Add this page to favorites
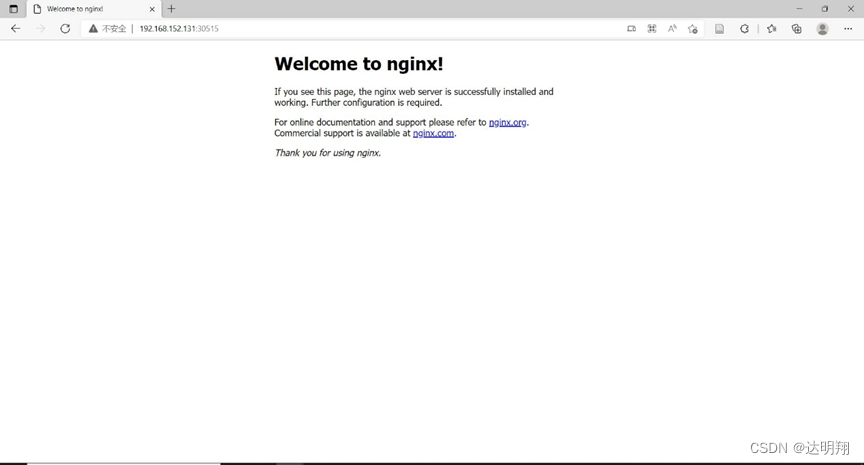This screenshot has width=864, height=465. point(693,29)
